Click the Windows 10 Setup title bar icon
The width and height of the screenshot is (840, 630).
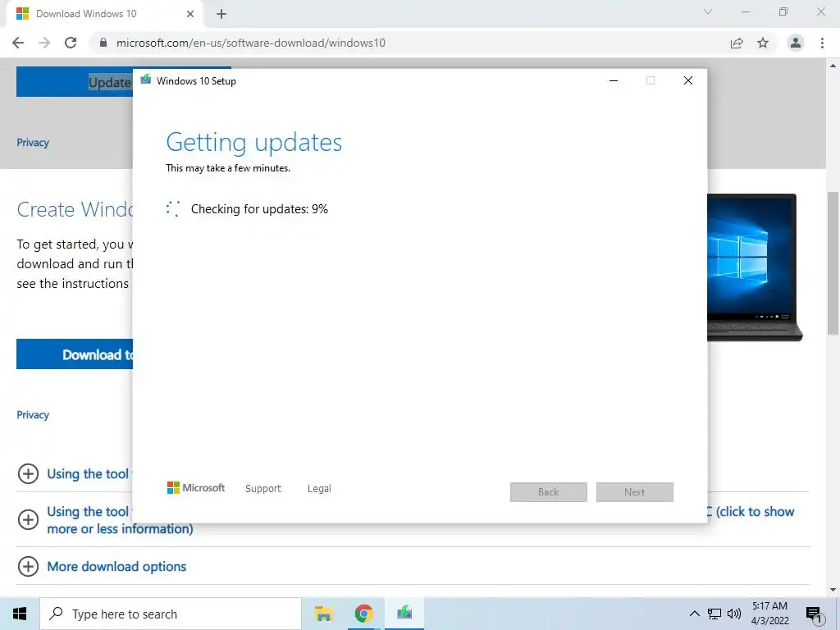click(146, 80)
